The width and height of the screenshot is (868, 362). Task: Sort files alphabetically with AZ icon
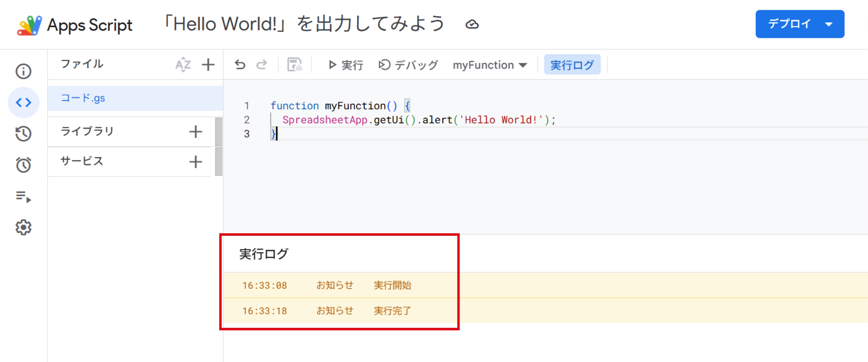point(183,64)
